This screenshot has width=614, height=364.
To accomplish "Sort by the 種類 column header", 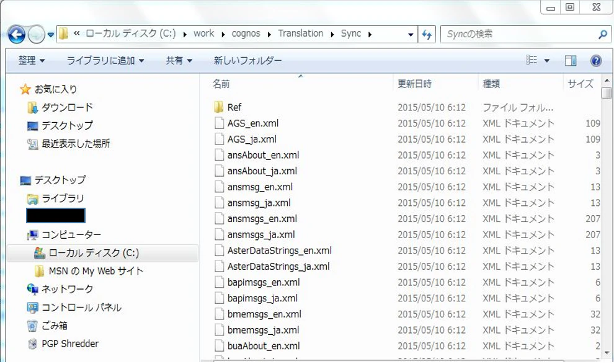I will point(491,84).
